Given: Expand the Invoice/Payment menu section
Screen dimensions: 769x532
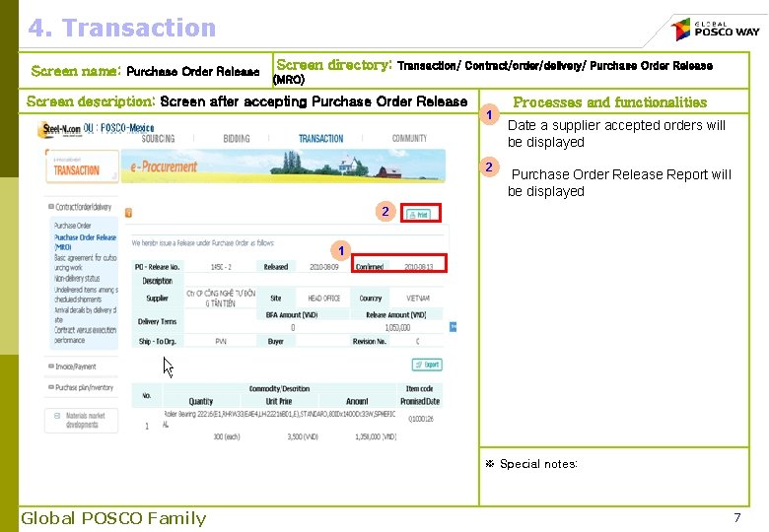Looking at the screenshot, I should point(72,366).
